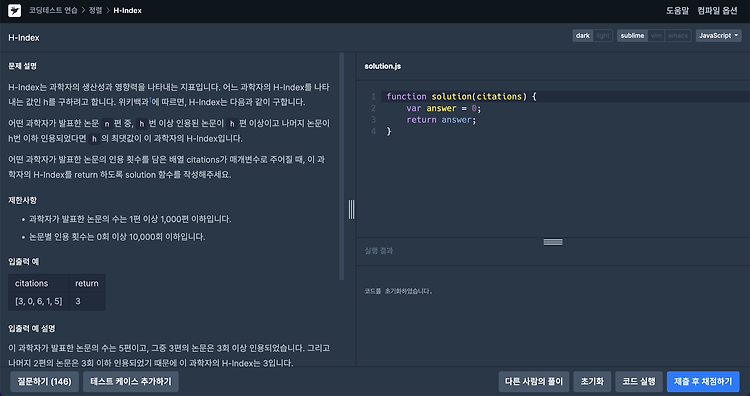750x396 pixels.
Task: Click the problem description scrollbar
Action: (342, 166)
